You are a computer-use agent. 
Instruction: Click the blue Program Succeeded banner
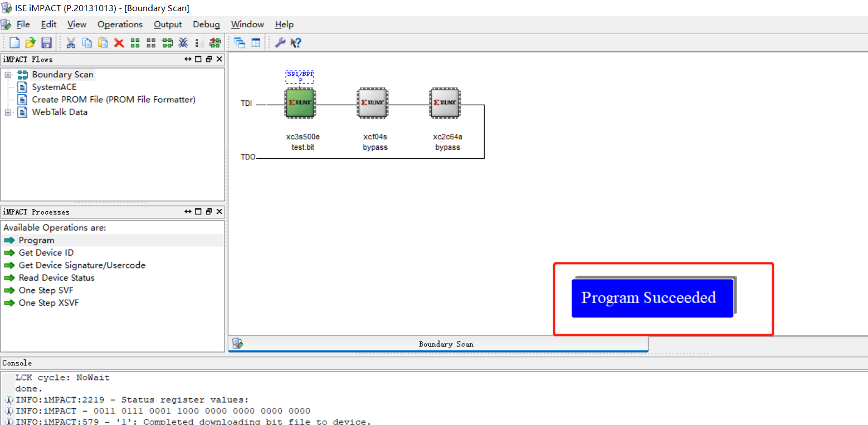pyautogui.click(x=652, y=298)
